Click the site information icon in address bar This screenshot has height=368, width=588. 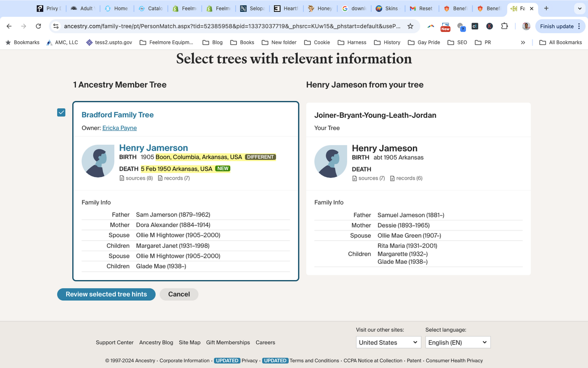click(x=56, y=26)
